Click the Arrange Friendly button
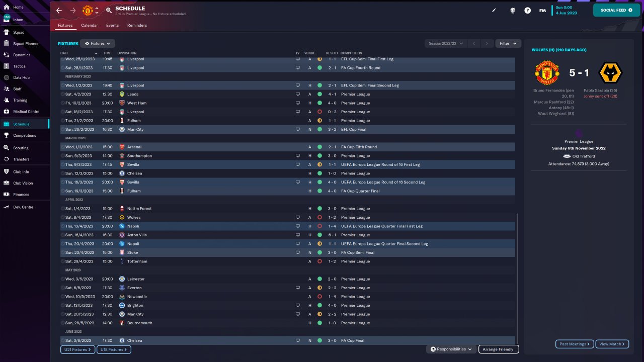Image resolution: width=644 pixels, height=362 pixels. [x=499, y=349]
